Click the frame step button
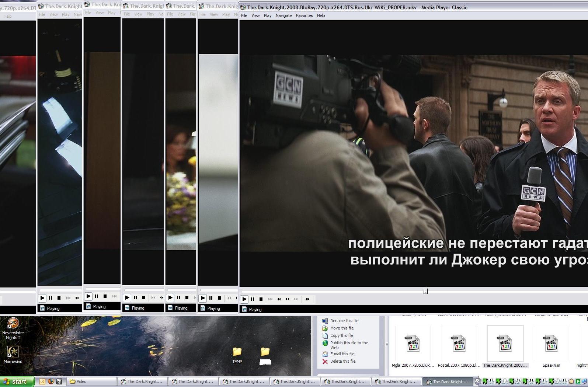Viewport: 588px width, 387px height. click(x=307, y=299)
